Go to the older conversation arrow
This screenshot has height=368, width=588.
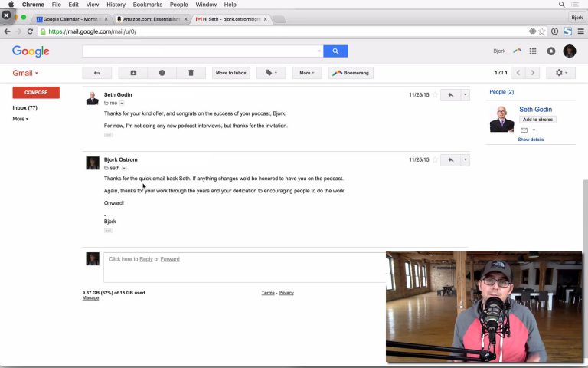tap(533, 73)
